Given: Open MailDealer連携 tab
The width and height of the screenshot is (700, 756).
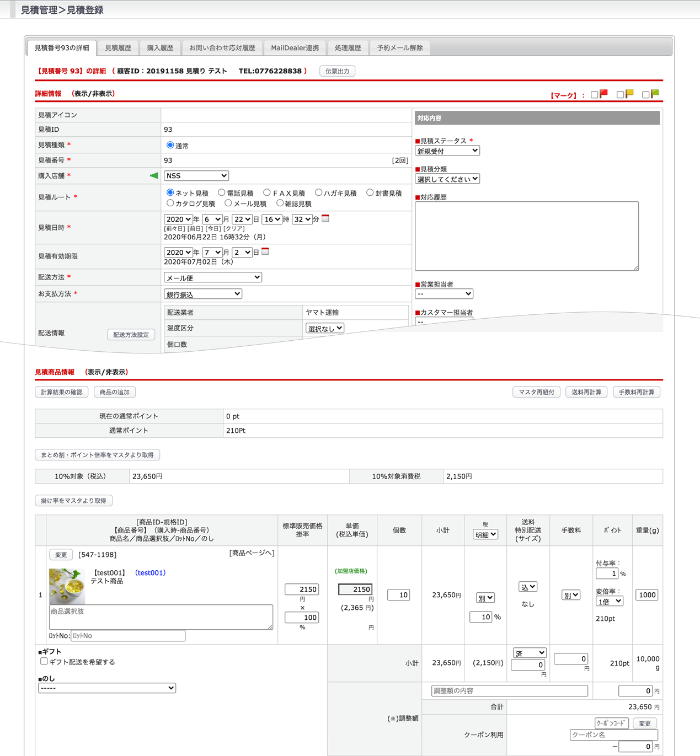Looking at the screenshot, I should (295, 48).
